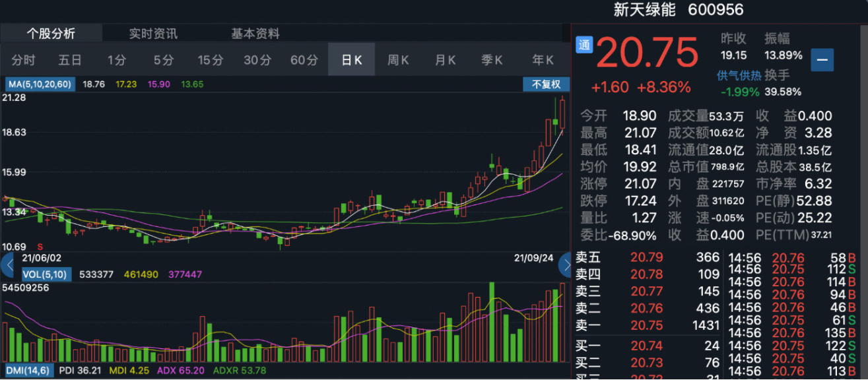The width and height of the screenshot is (868, 380).
Task: Click the 卖三 order row at 20.77
Action: 648,291
